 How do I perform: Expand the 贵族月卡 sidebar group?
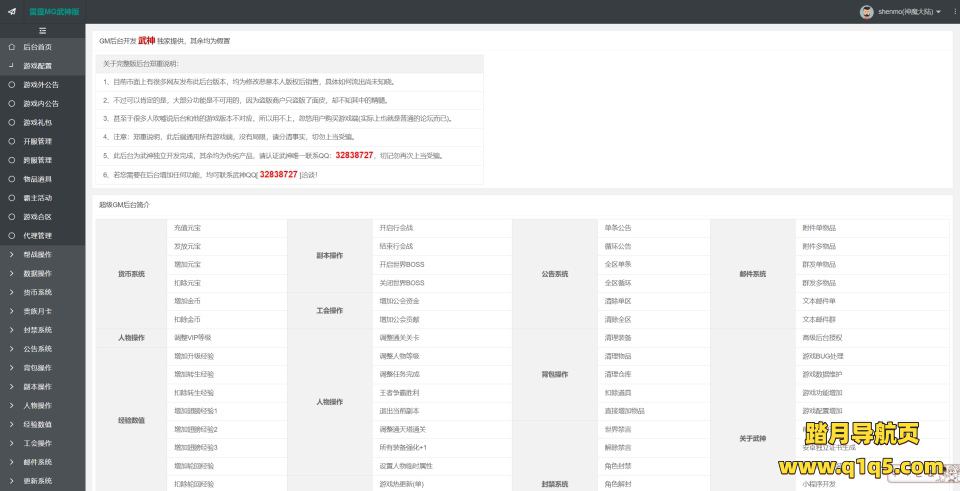click(x=43, y=311)
